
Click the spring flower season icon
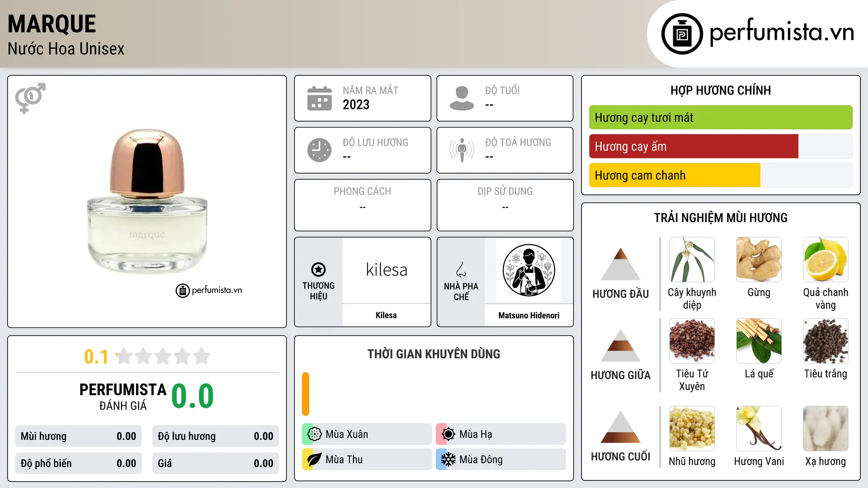(314, 434)
